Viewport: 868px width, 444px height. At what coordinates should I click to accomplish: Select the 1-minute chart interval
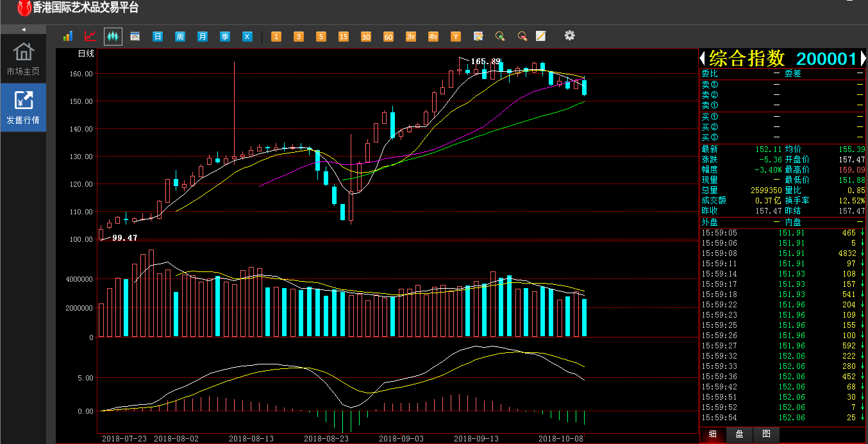coord(276,37)
